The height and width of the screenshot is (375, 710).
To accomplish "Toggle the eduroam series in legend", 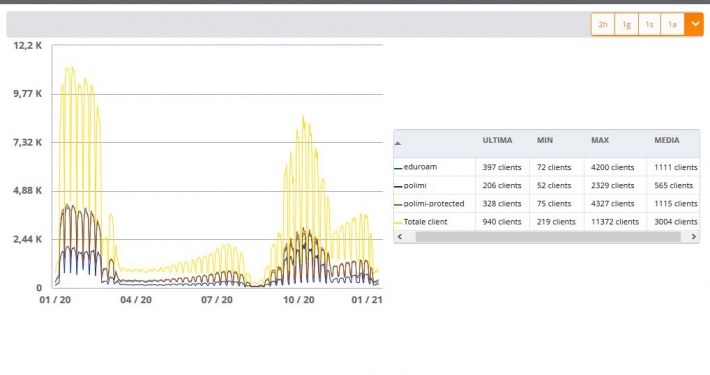I will click(x=420, y=167).
